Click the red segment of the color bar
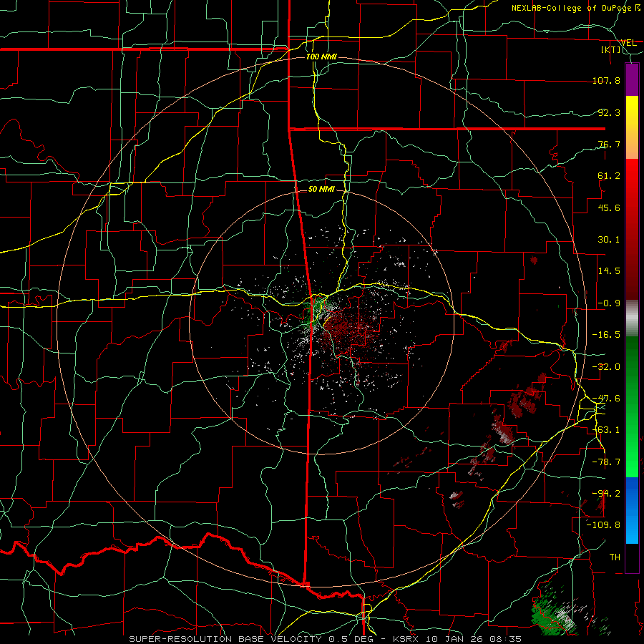Screen dimensions: 644x644 632,229
